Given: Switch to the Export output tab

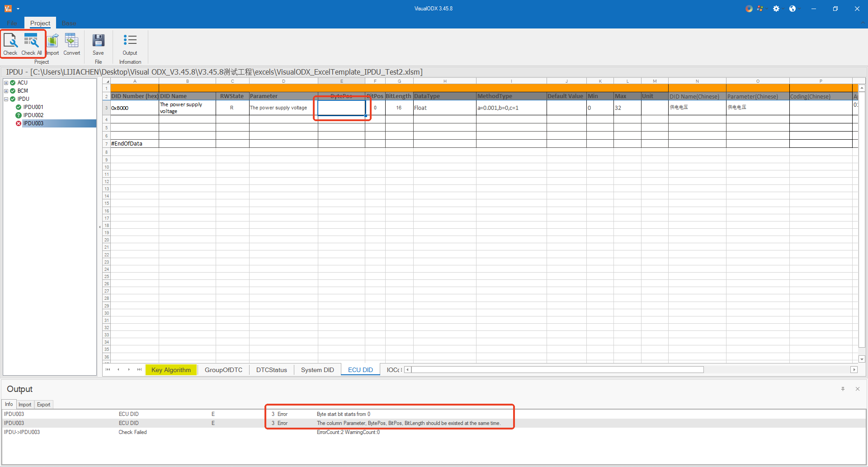Looking at the screenshot, I should pyautogui.click(x=44, y=405).
